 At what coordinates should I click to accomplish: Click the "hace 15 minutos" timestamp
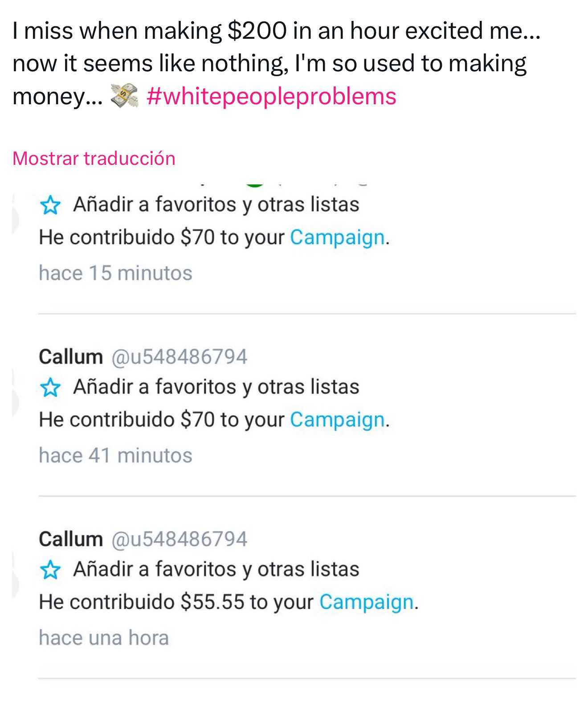(x=115, y=273)
